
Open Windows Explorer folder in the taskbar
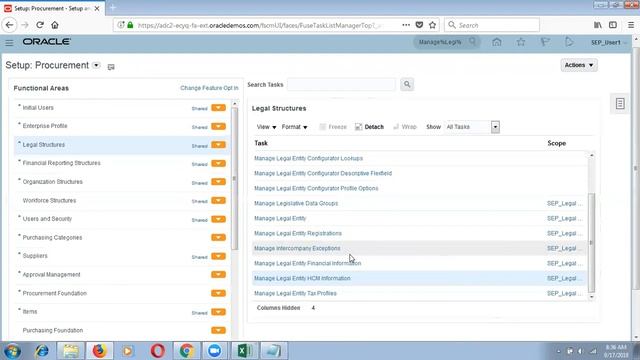(70, 351)
